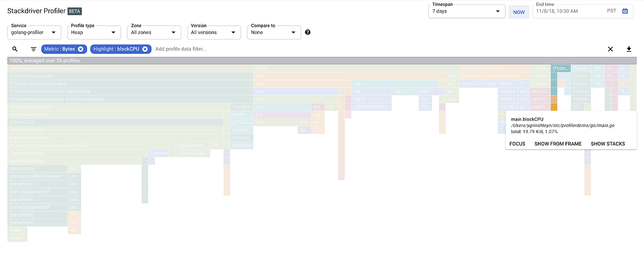Open the end time calendar picker

click(x=625, y=11)
